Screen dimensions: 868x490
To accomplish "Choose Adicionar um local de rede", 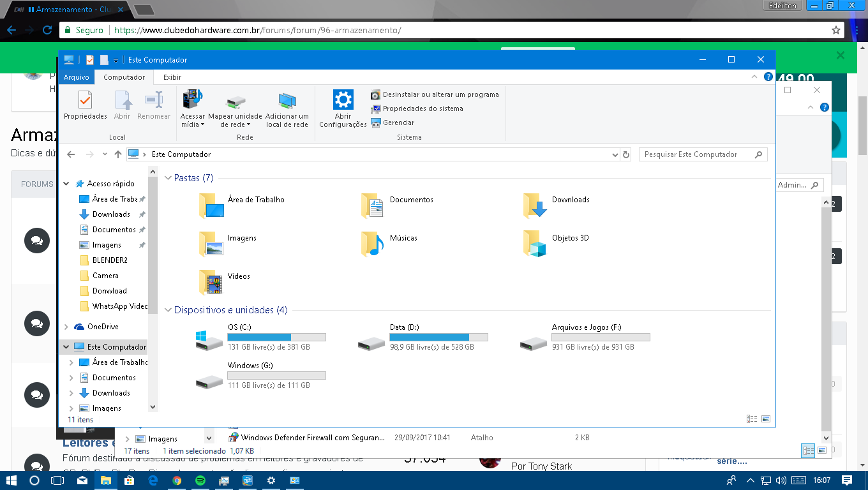I will coord(287,108).
